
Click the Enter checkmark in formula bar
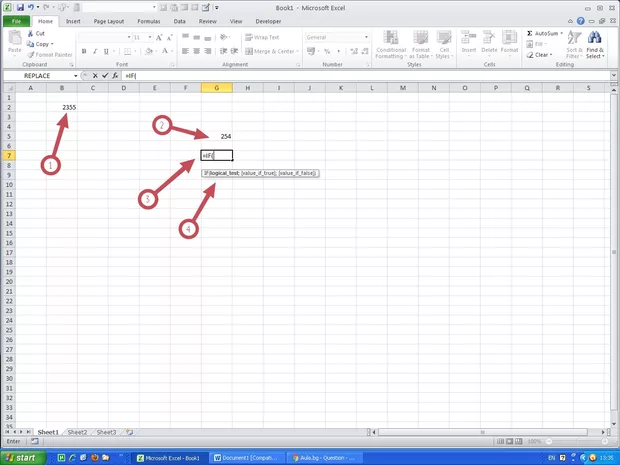[105, 76]
